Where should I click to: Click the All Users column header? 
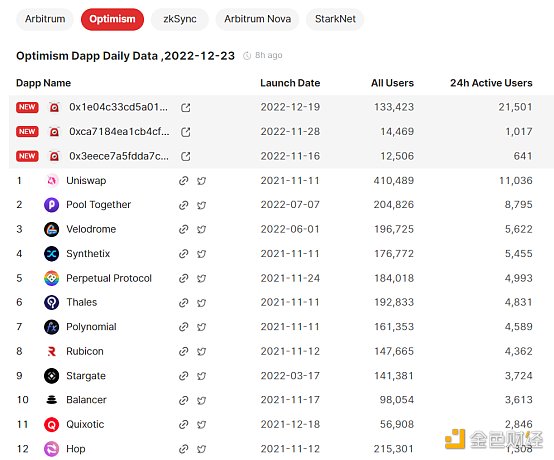pos(392,83)
